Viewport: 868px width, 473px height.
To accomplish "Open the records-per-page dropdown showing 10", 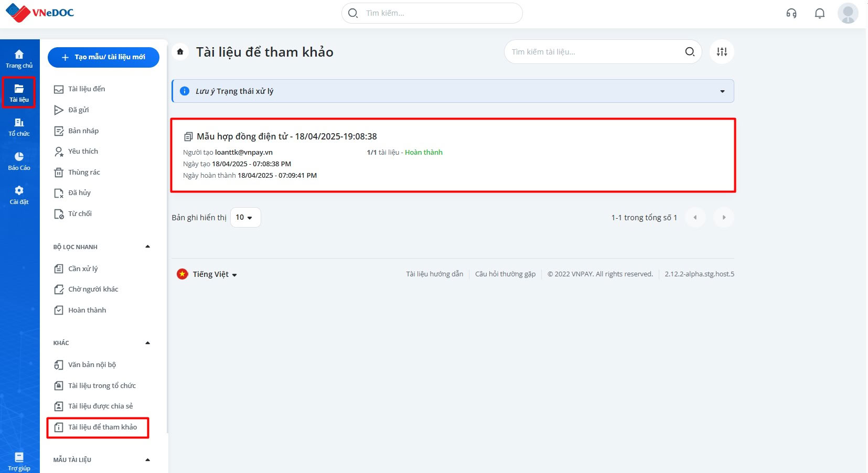I will [x=245, y=217].
